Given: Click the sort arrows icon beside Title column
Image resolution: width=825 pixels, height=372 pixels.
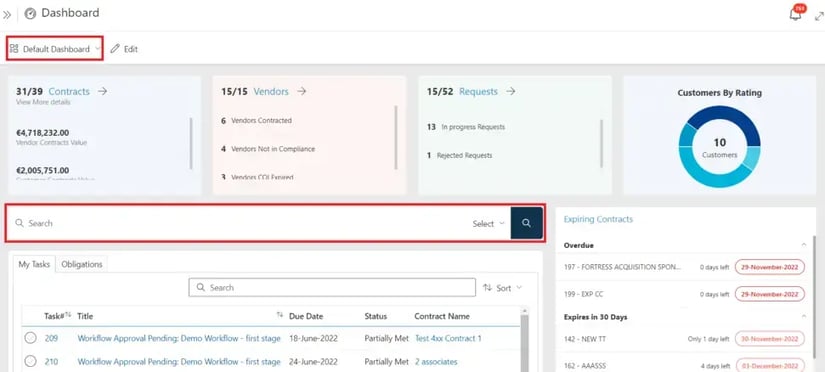Looking at the screenshot, I should pyautogui.click(x=279, y=315).
